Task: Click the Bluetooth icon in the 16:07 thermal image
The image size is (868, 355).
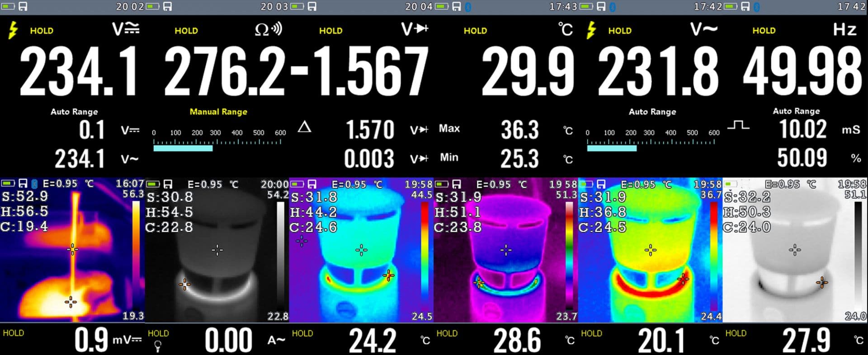Action: 33,183
